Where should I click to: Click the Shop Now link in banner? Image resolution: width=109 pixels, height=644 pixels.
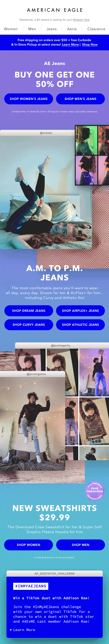pos(90,45)
